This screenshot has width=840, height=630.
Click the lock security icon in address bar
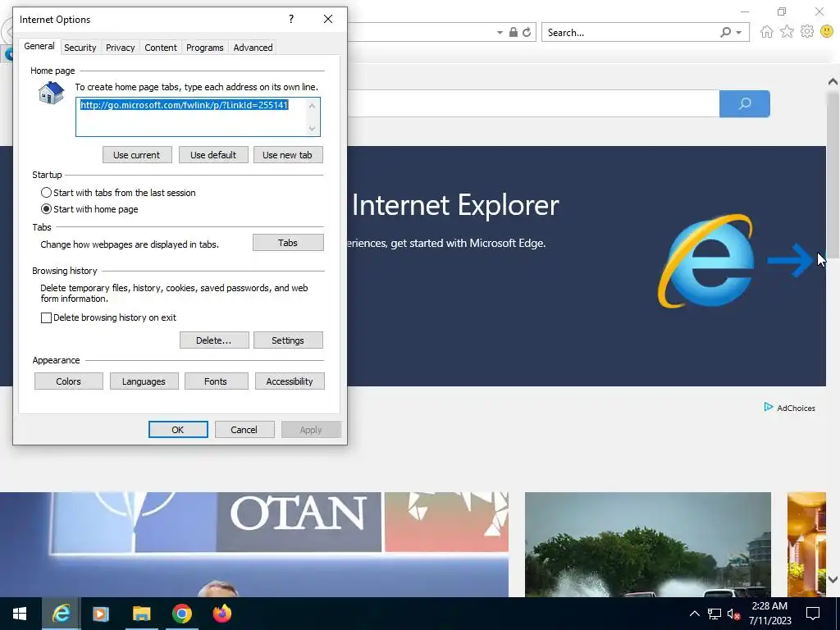point(514,32)
